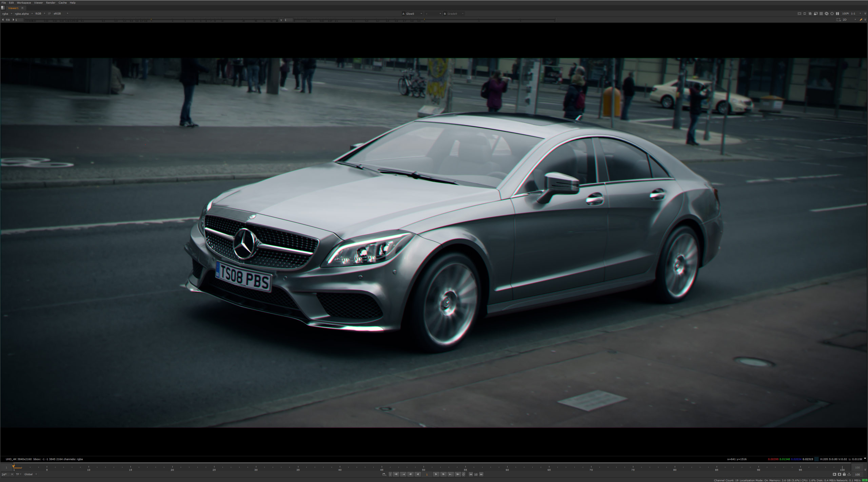Toggle the dashed ROI selection icon
The image size is (868, 482).
tap(839, 20)
